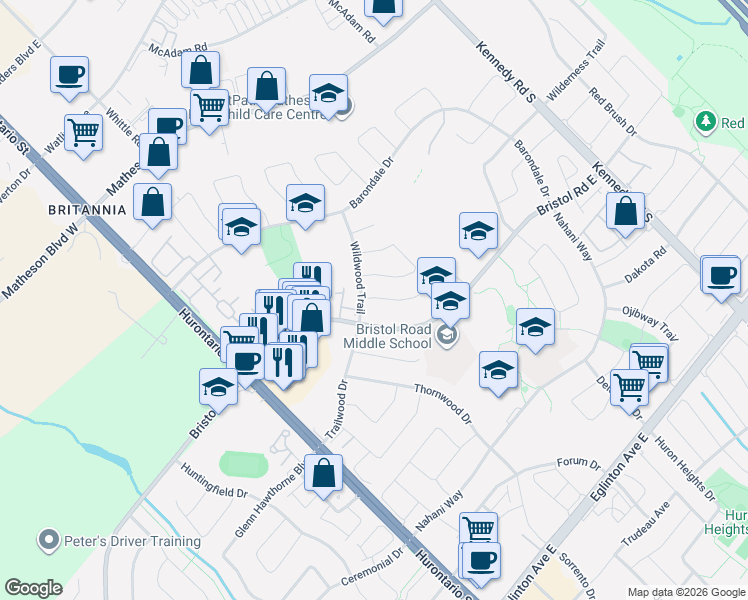Open school marker beside Child Care Centre

click(x=328, y=95)
